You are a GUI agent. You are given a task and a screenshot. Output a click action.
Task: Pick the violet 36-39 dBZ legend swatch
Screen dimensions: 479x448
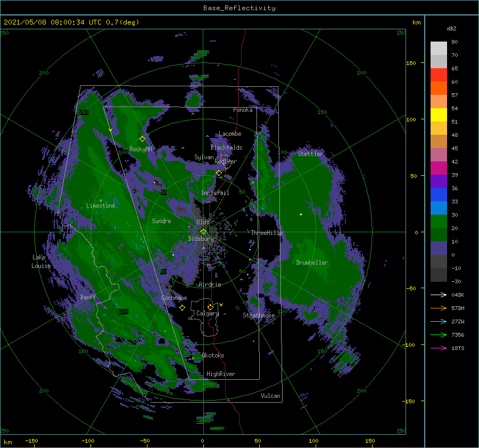coord(439,182)
